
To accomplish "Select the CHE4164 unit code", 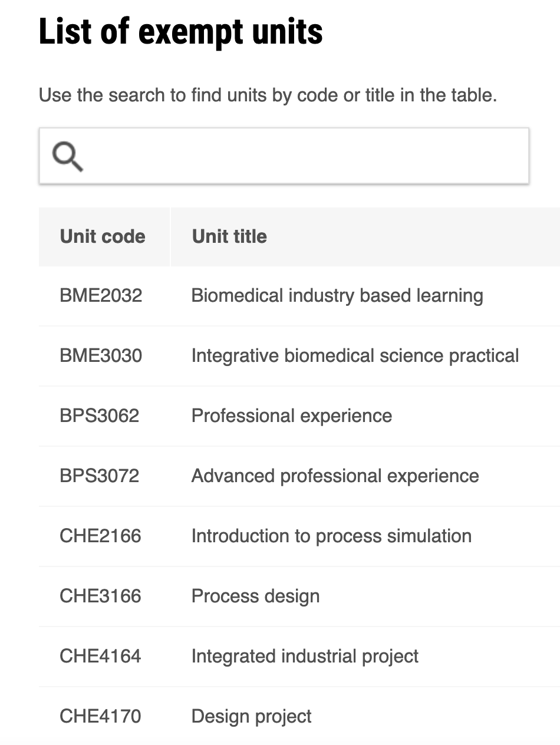I will [100, 656].
